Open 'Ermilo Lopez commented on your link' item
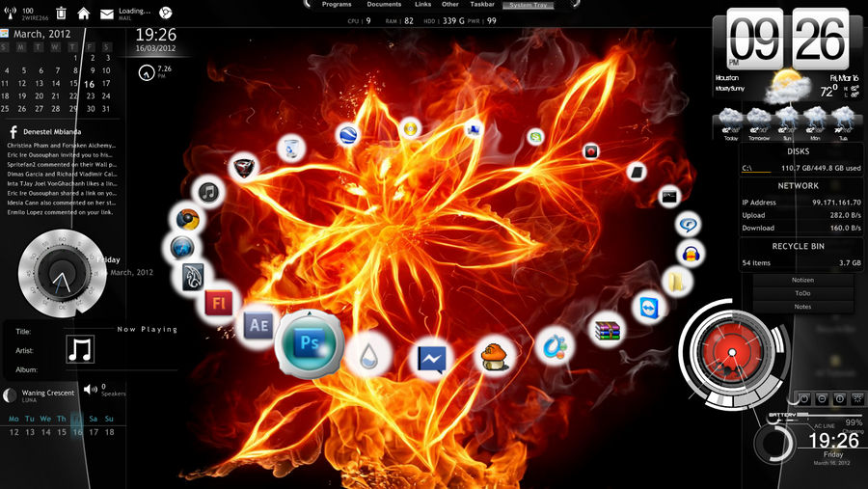868x489 pixels. tap(60, 212)
